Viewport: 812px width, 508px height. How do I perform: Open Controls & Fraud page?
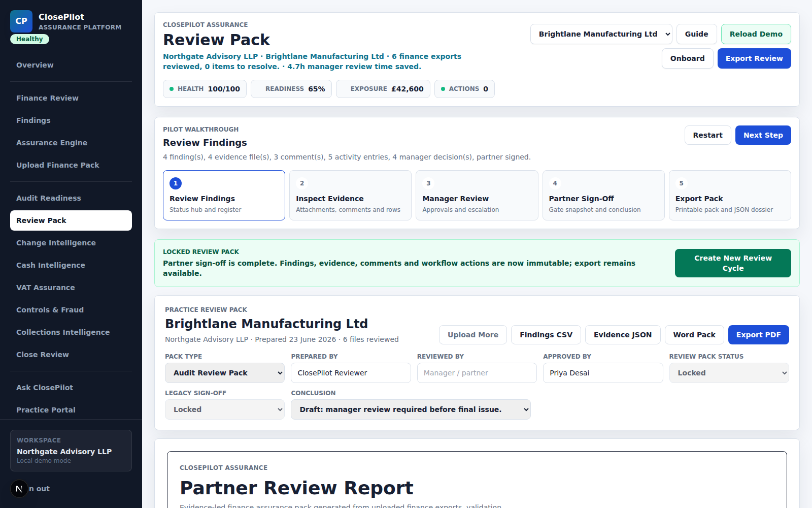(71, 310)
